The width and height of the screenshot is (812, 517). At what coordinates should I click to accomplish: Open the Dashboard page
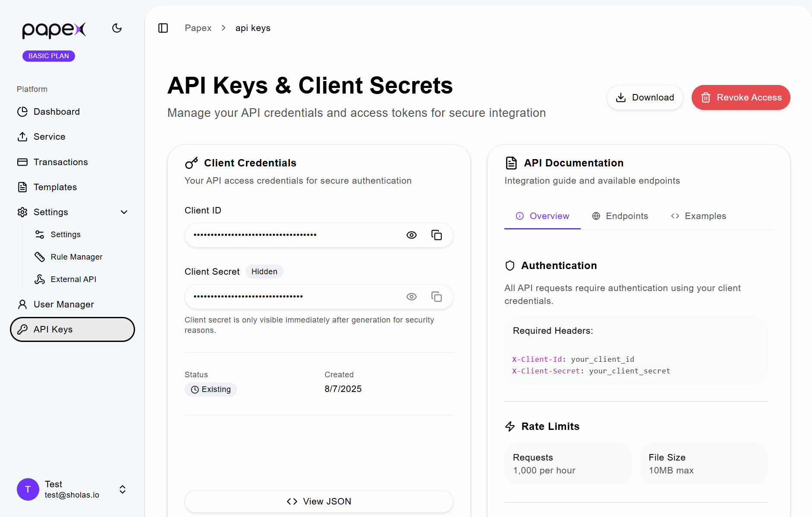point(72,112)
